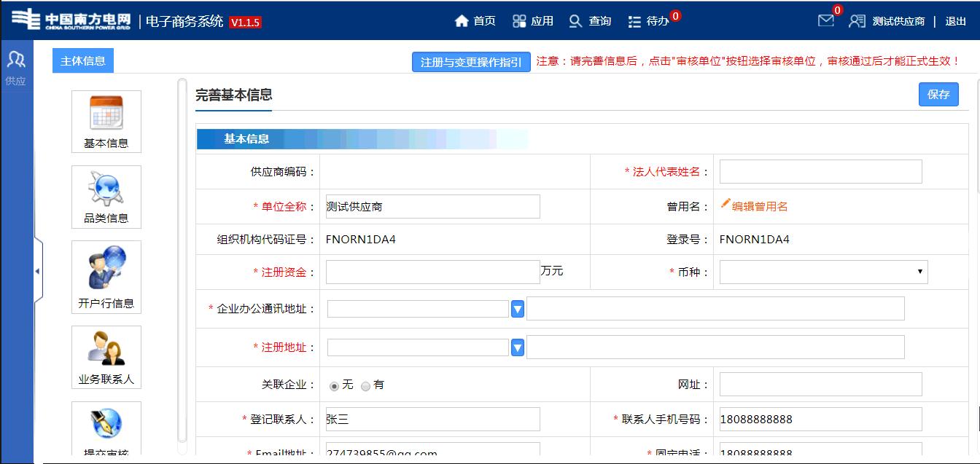Click the 业务联系人 sidebar icon
Screen dimensions: 980x464
coord(106,357)
